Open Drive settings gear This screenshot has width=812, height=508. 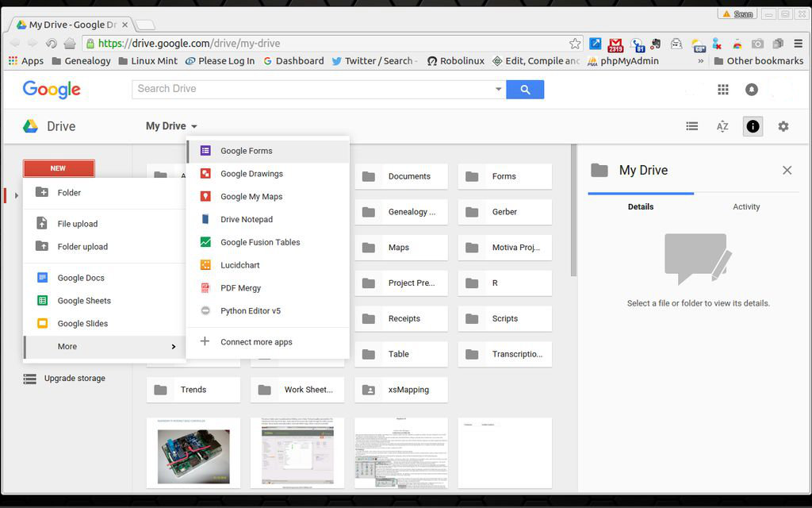click(x=783, y=126)
